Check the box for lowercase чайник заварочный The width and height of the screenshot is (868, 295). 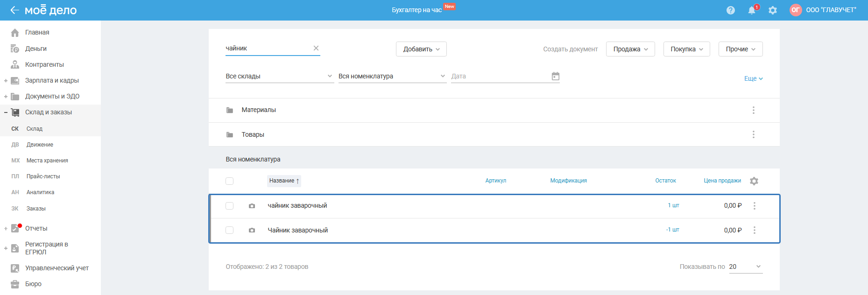point(229,206)
